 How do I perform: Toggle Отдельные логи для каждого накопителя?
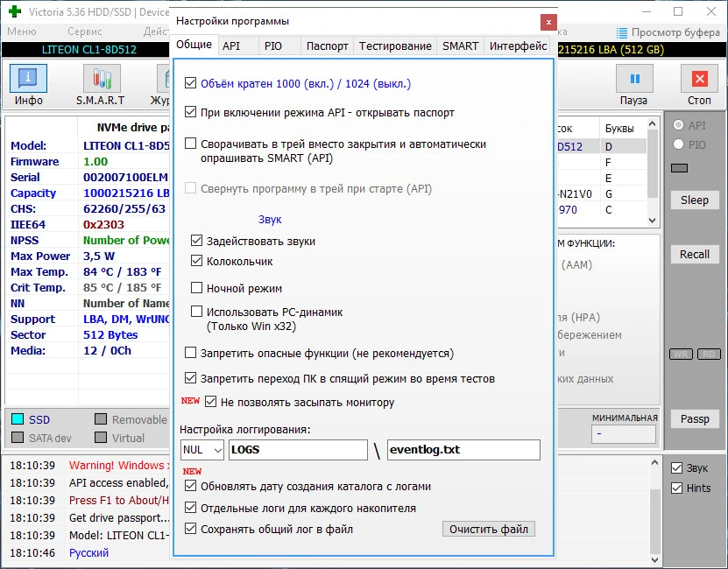coord(190,507)
